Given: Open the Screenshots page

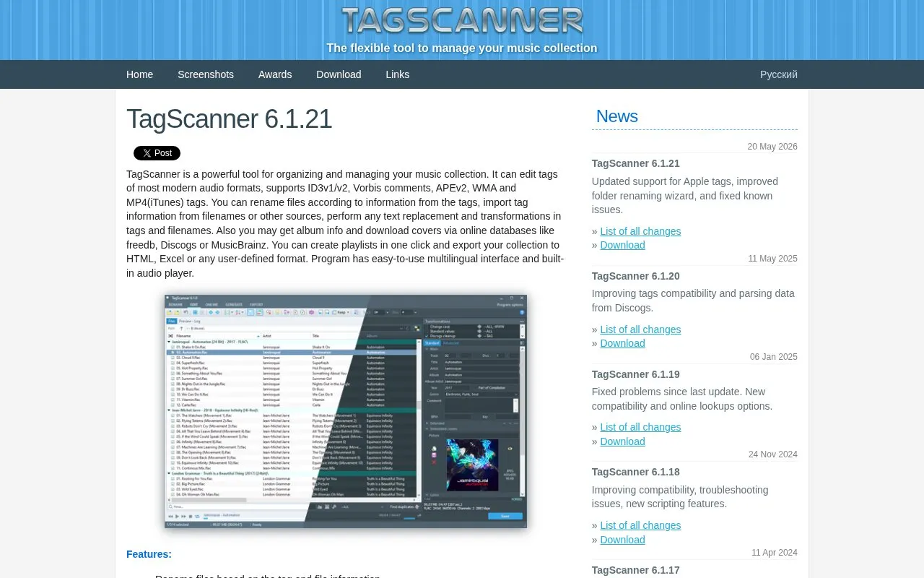Looking at the screenshot, I should [206, 74].
